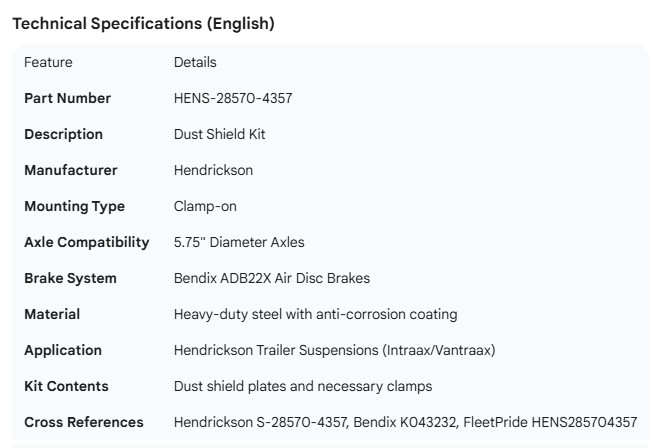Select the 5.75" Diameter Axles text
The height and width of the screenshot is (448, 655).
click(239, 242)
